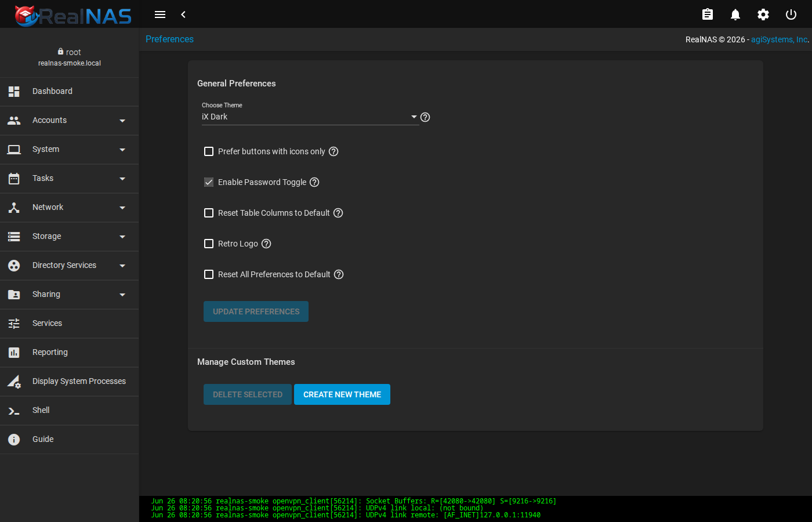The height and width of the screenshot is (522, 812).
Task: Click the System laptop icon
Action: pos(14,150)
